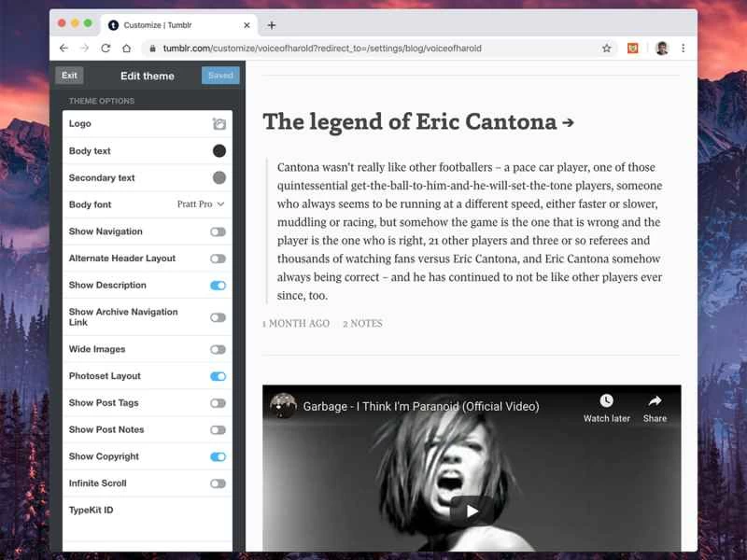Click the Logo camera upload icon
747x560 pixels.
tap(218, 123)
